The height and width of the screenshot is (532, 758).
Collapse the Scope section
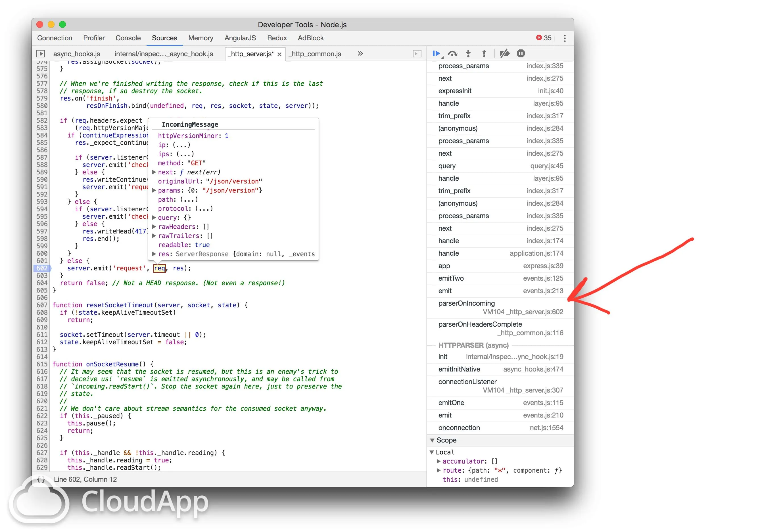click(x=432, y=440)
